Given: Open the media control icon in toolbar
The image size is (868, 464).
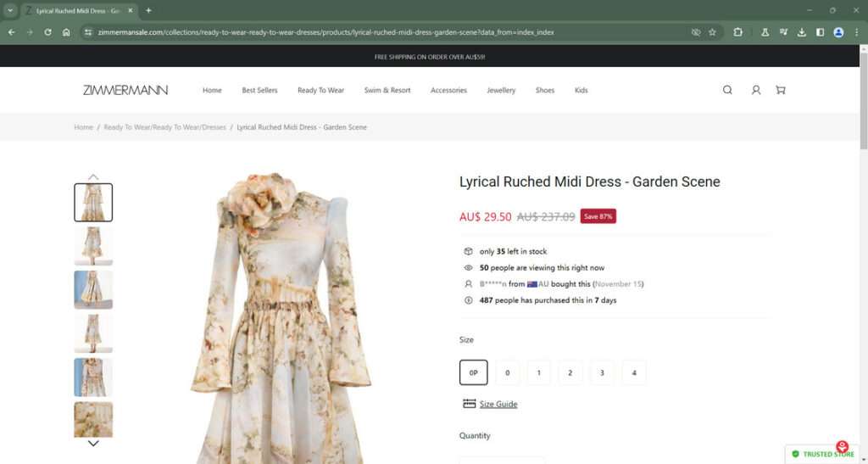Looking at the screenshot, I should click(x=783, y=32).
